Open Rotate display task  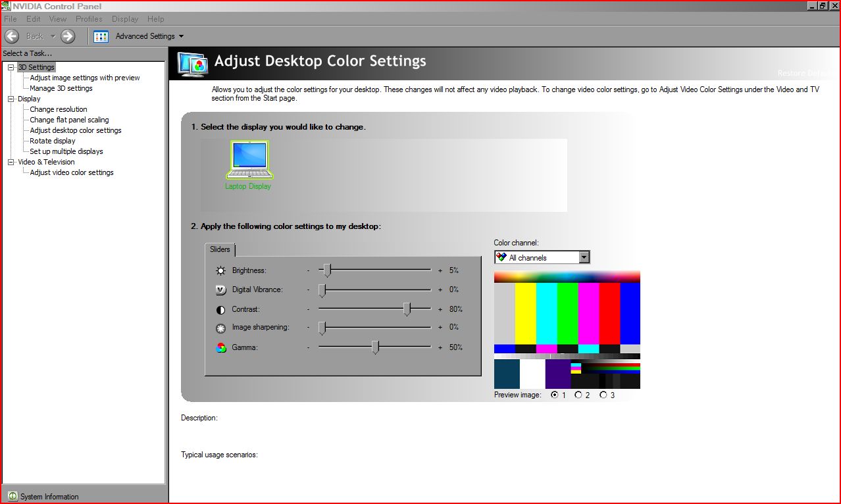[x=53, y=141]
